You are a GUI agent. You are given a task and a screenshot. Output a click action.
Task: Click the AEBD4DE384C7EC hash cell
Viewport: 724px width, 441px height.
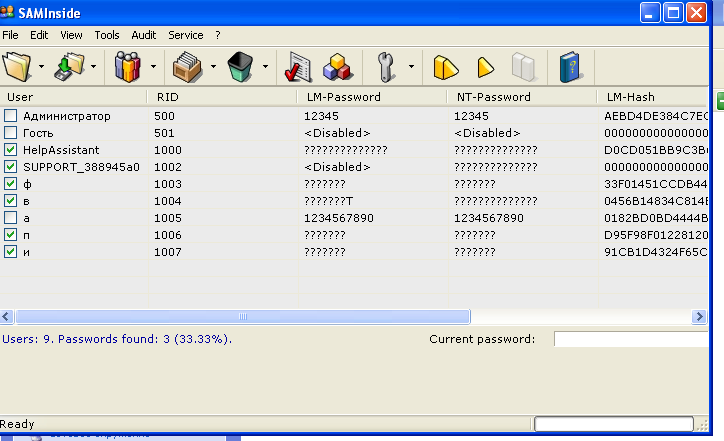coord(656,116)
